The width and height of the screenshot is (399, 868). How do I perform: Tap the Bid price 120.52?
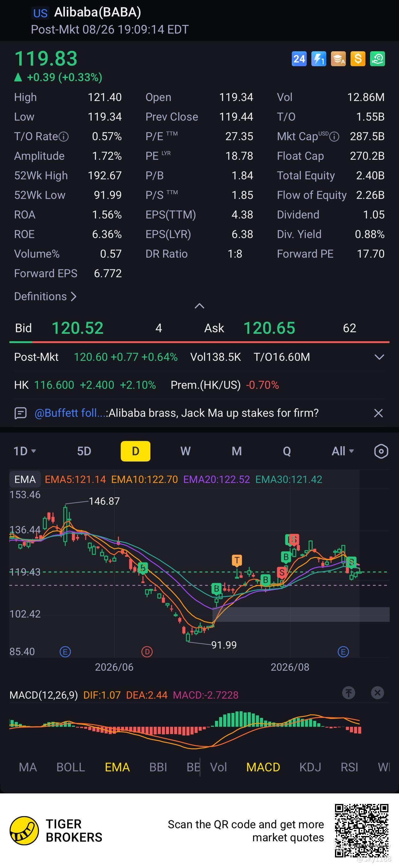coord(77,328)
